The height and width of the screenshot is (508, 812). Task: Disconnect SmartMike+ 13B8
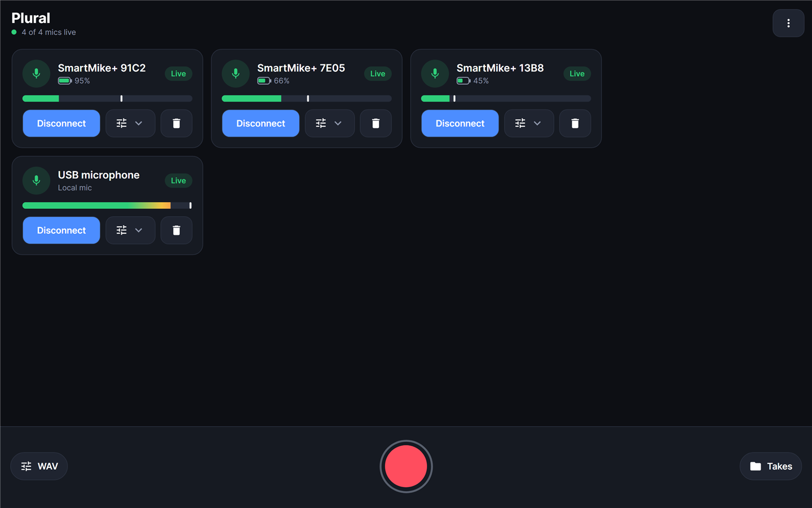(x=460, y=123)
